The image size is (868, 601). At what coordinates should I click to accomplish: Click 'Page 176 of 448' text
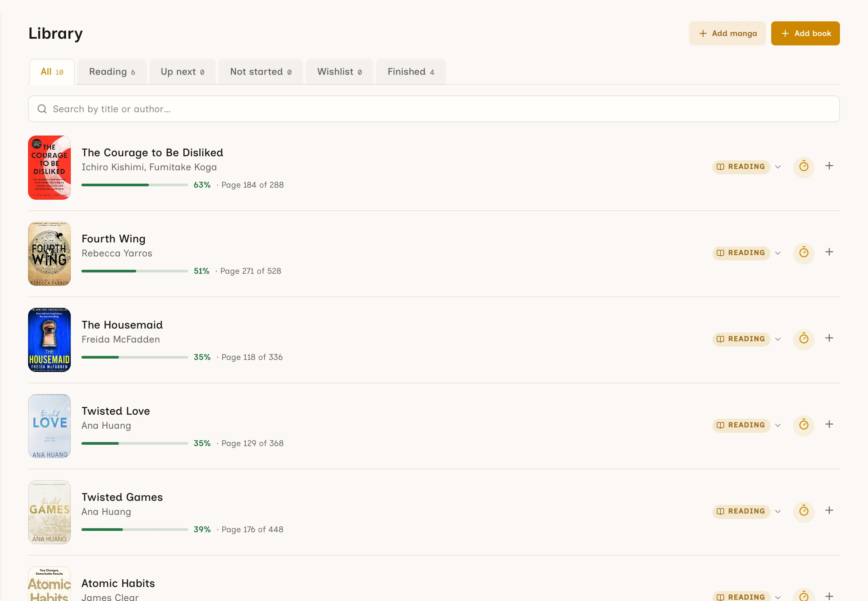point(252,530)
